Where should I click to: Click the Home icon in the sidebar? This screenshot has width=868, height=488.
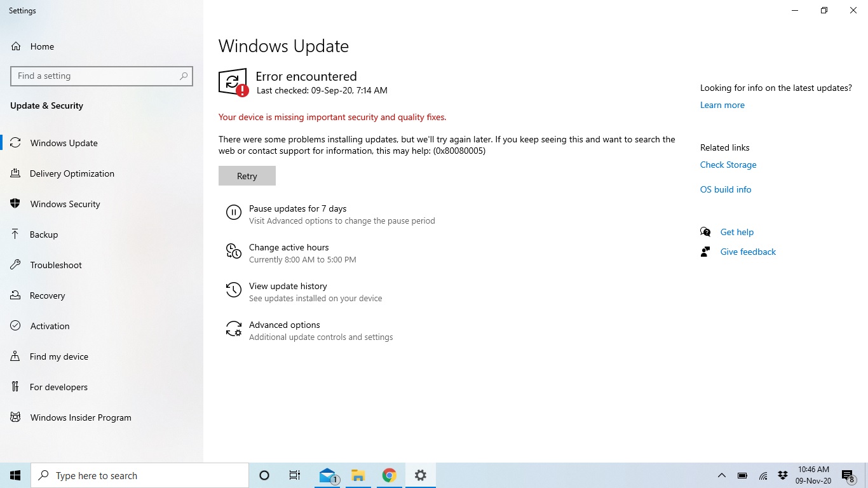tap(16, 46)
